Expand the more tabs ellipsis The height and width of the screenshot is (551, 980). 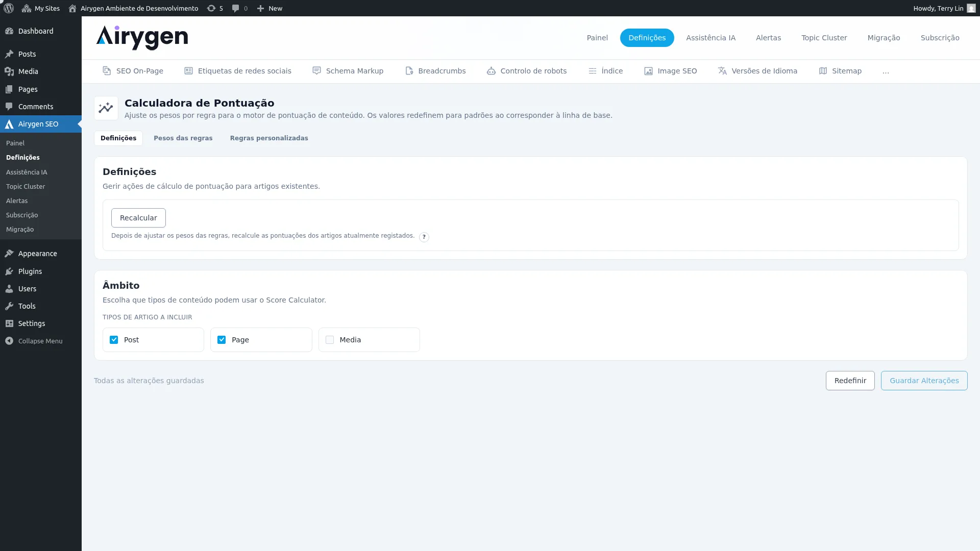(886, 71)
